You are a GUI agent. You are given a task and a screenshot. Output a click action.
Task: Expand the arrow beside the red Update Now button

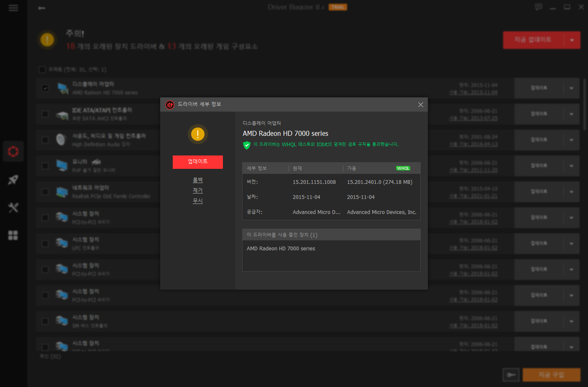coord(572,40)
